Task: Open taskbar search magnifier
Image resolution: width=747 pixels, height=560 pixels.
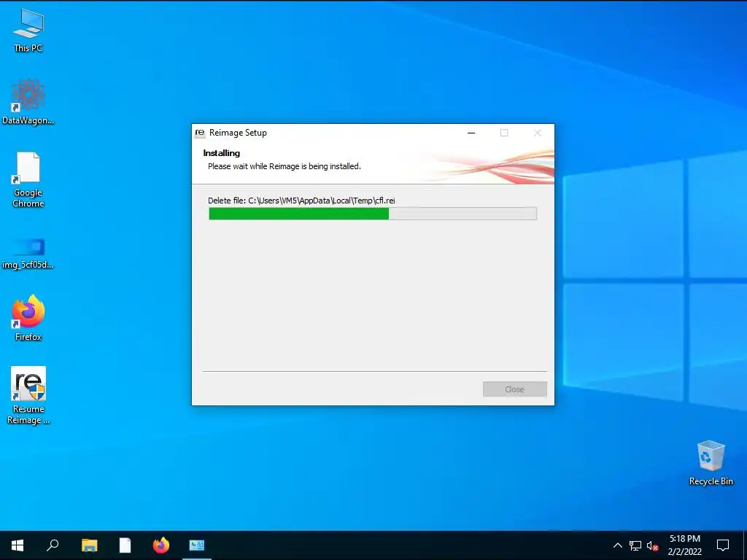Action: pos(53,545)
